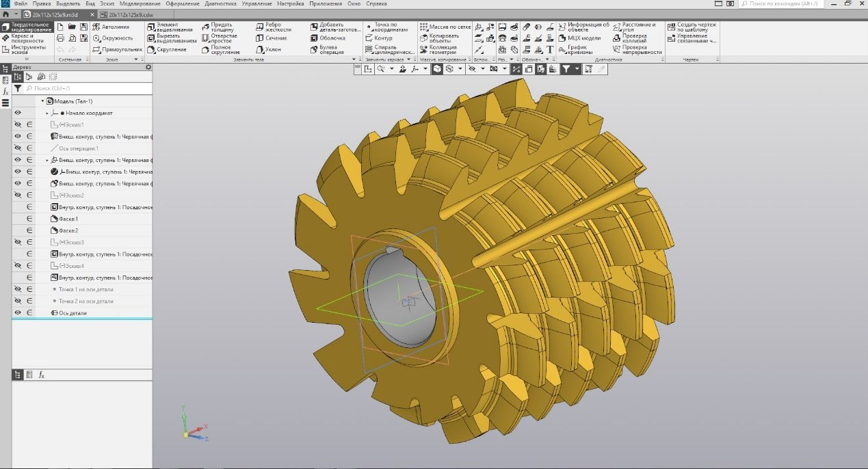868x469 pixels.
Task: Hide Начало координат using its eye icon
Action: [x=18, y=113]
